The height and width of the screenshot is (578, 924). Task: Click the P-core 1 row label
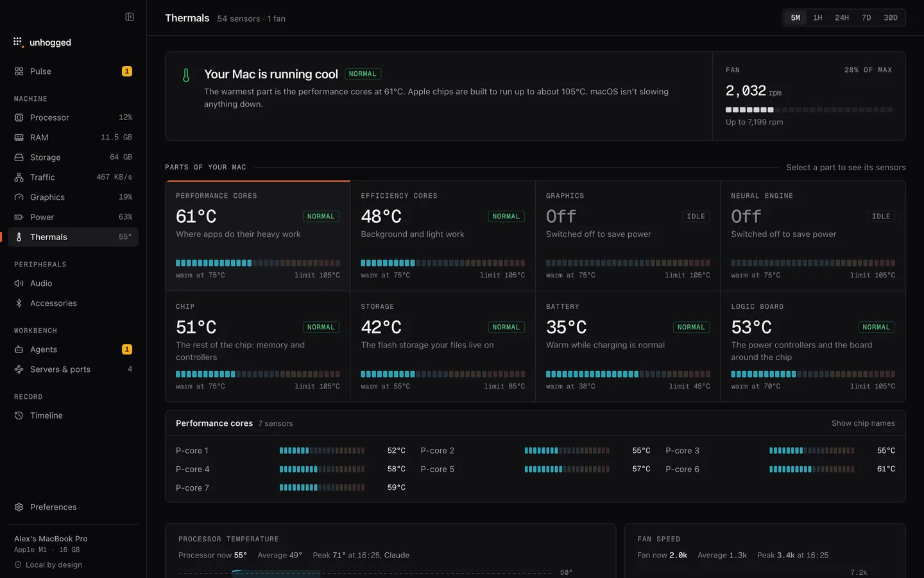click(x=192, y=451)
